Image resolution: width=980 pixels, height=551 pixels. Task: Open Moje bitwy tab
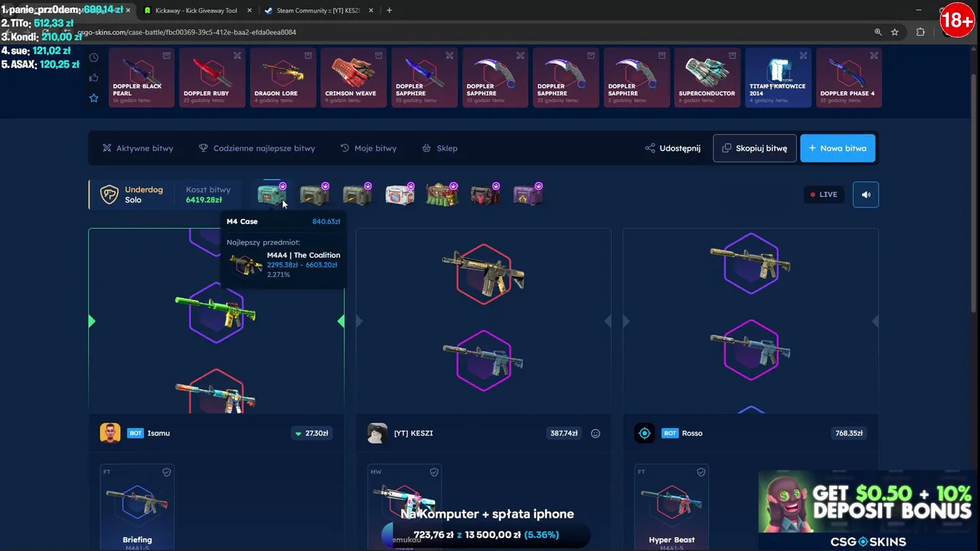[368, 148]
